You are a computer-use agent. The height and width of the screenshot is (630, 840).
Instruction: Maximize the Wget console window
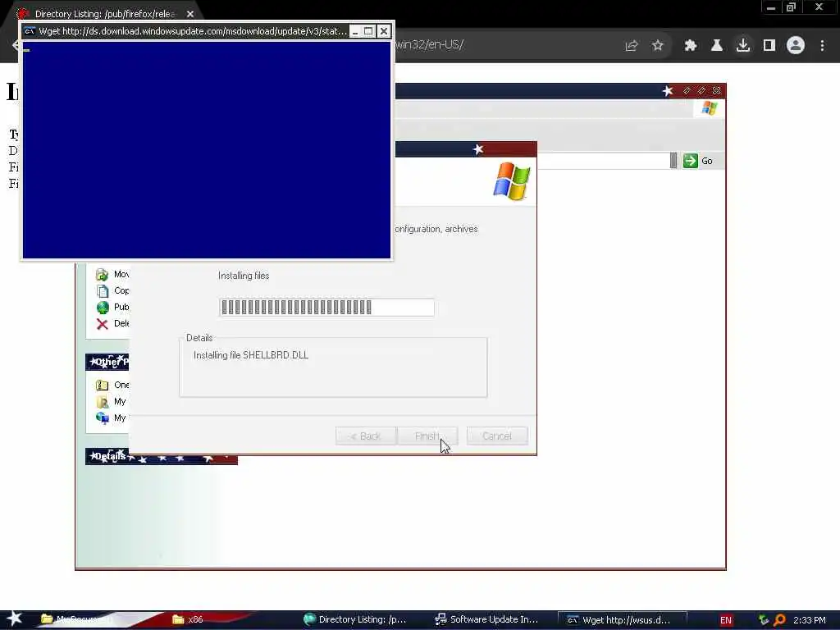368,31
